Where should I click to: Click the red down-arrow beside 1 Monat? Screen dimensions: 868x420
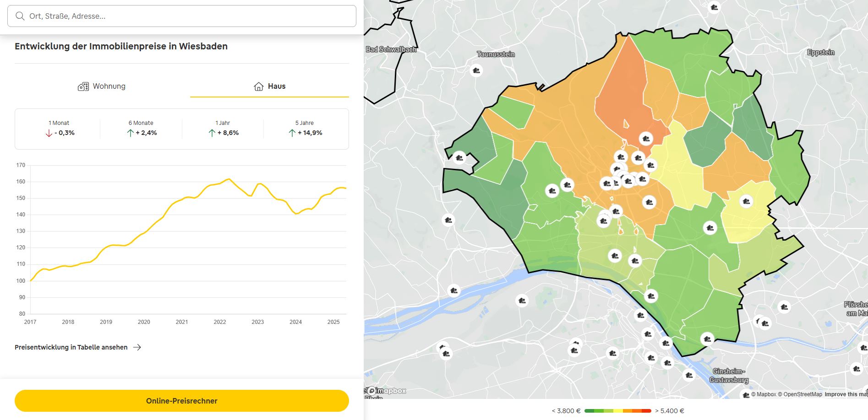coord(49,133)
